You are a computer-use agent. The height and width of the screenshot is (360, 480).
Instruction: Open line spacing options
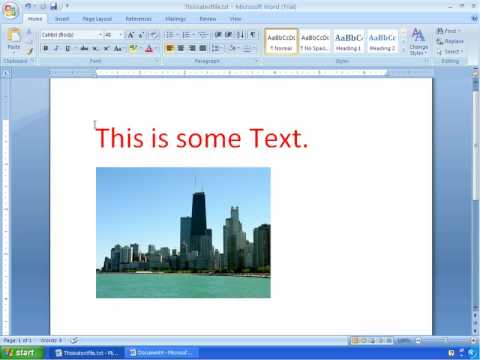tap(216, 49)
